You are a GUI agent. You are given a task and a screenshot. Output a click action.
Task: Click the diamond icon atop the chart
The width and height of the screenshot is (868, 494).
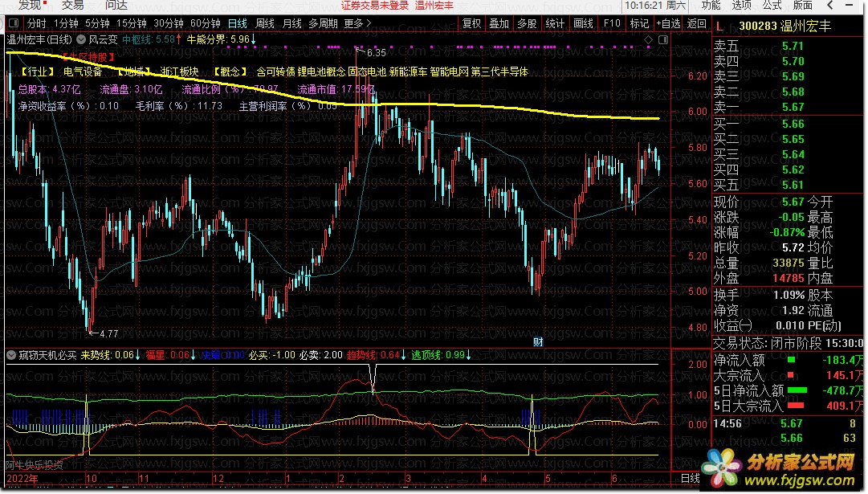click(648, 40)
